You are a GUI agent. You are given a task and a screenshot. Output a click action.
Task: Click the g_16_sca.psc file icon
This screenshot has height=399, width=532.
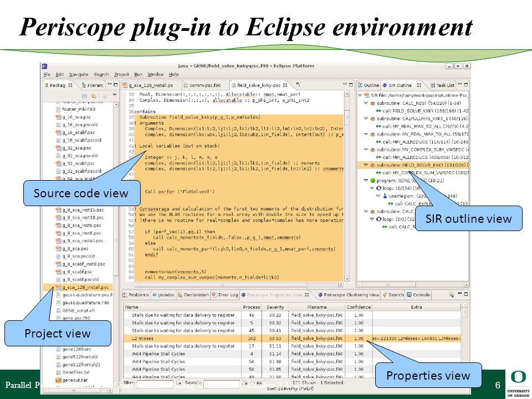point(58,117)
